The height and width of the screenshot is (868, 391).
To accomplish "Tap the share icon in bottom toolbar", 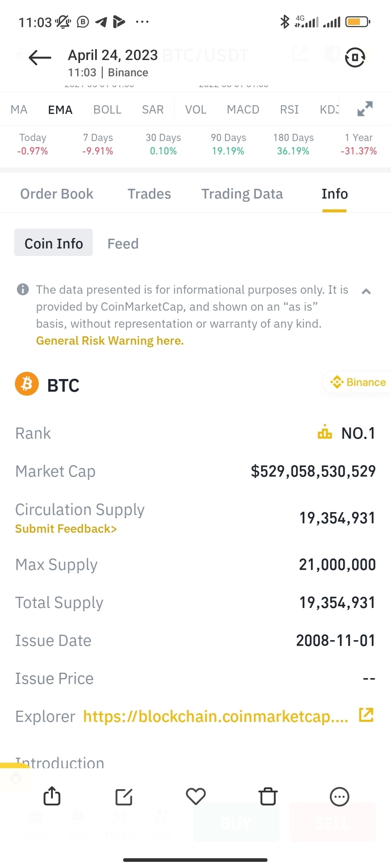I will pyautogui.click(x=52, y=796).
